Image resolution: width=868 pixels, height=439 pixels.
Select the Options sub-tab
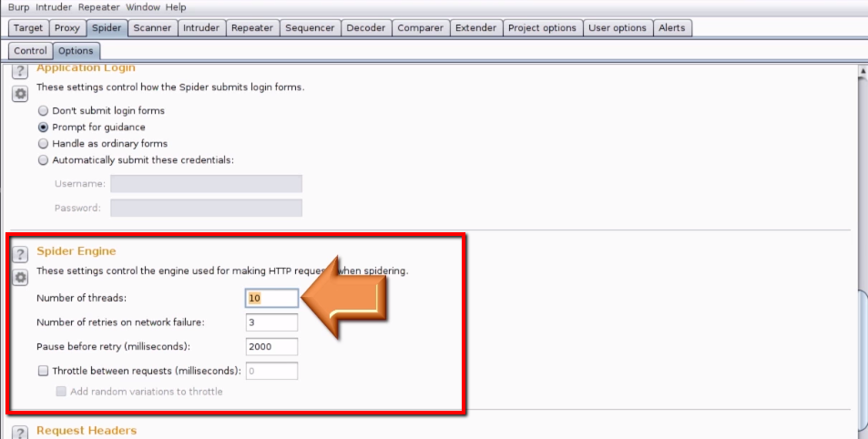[76, 50]
